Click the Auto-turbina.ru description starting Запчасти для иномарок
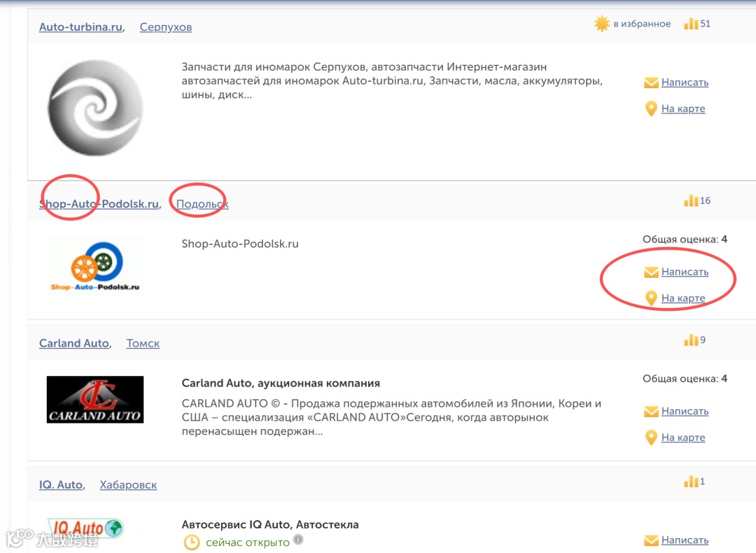This screenshot has height=553, width=756. coord(392,81)
